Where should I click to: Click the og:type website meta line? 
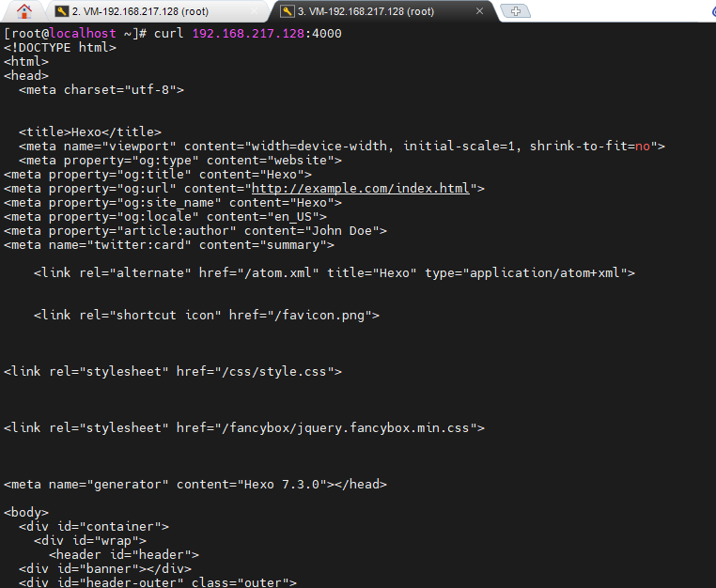[x=180, y=161]
